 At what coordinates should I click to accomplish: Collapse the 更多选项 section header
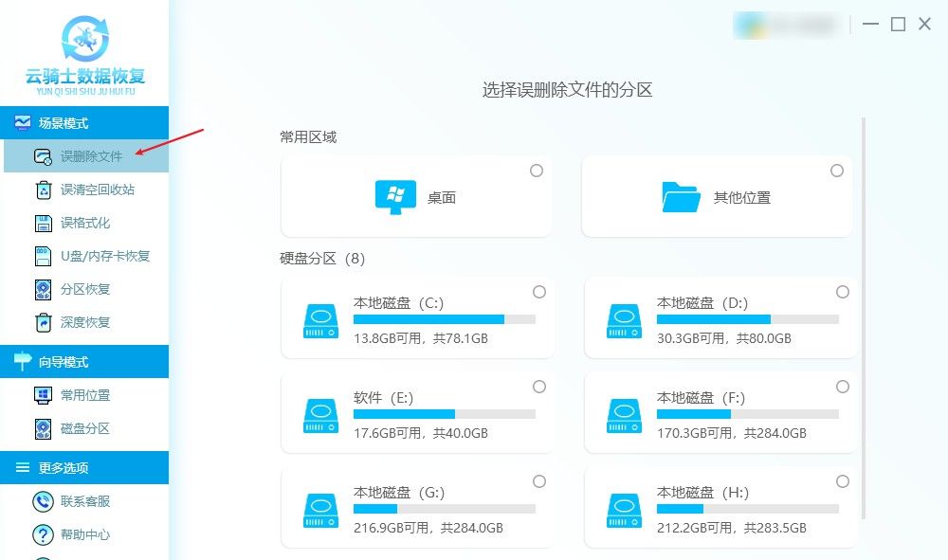pyautogui.click(x=84, y=467)
